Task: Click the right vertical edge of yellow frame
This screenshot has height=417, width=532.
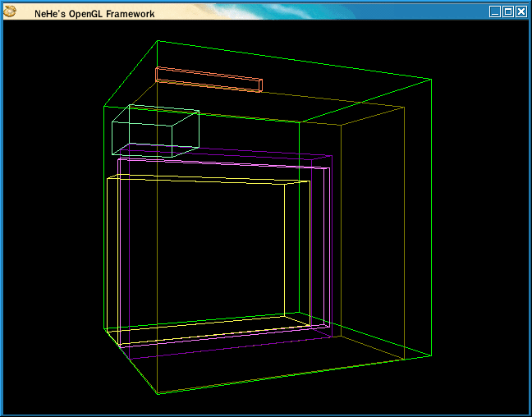Action: point(285,246)
